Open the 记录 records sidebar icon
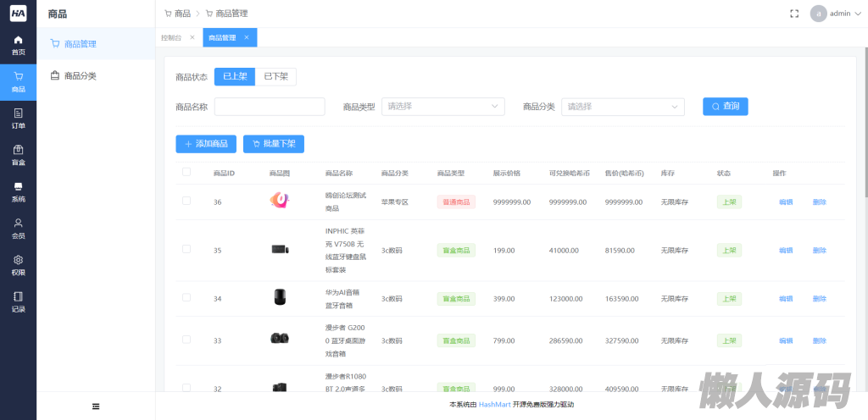868x420 pixels. click(18, 301)
